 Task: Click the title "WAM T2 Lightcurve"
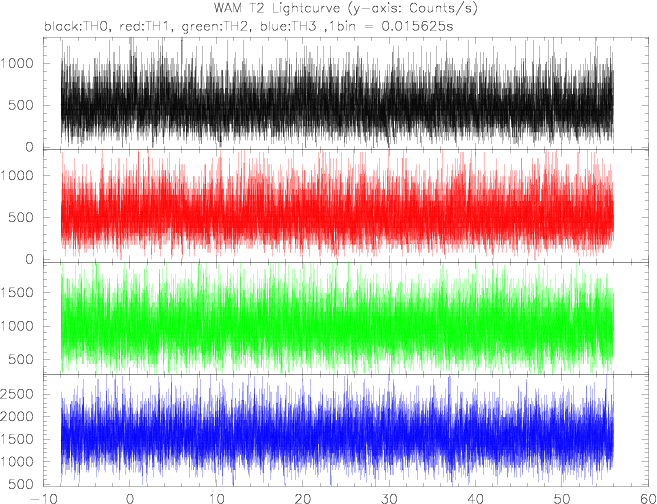tap(277, 8)
